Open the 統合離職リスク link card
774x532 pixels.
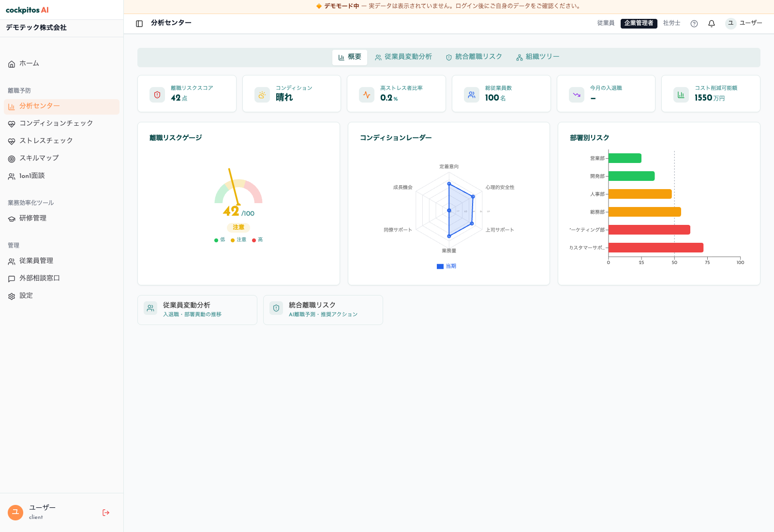[323, 310]
